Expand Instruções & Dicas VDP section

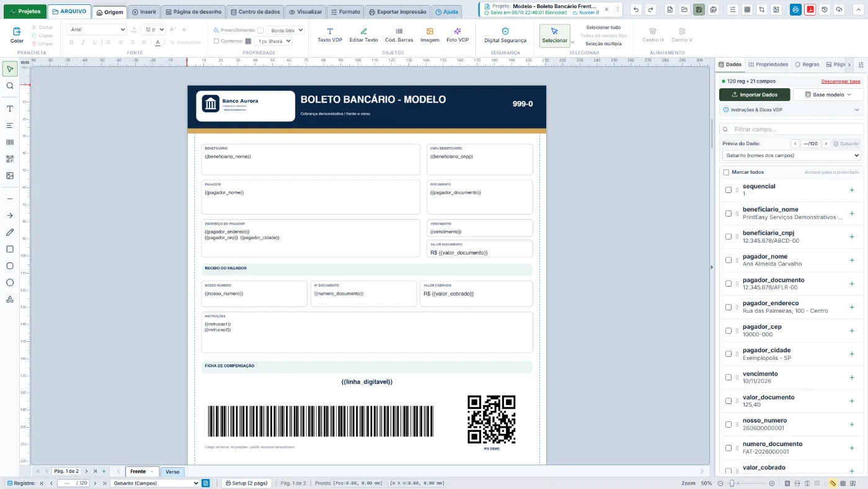[791, 109]
